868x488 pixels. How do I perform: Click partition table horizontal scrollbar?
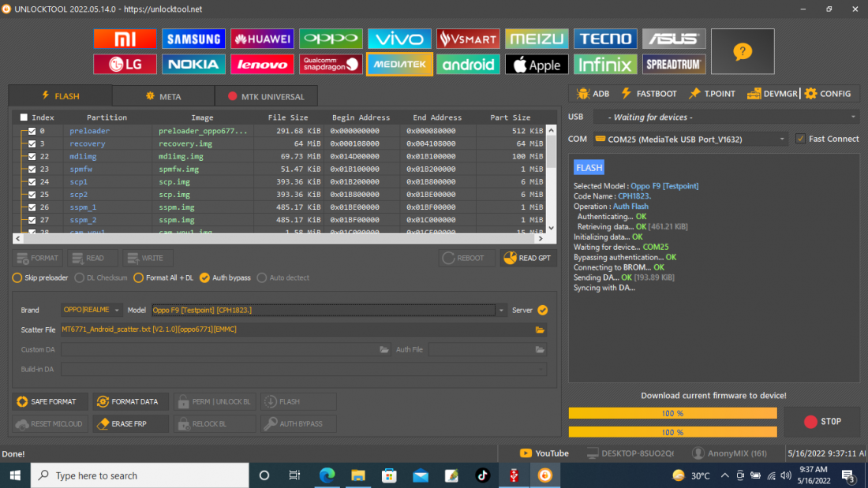click(x=279, y=238)
